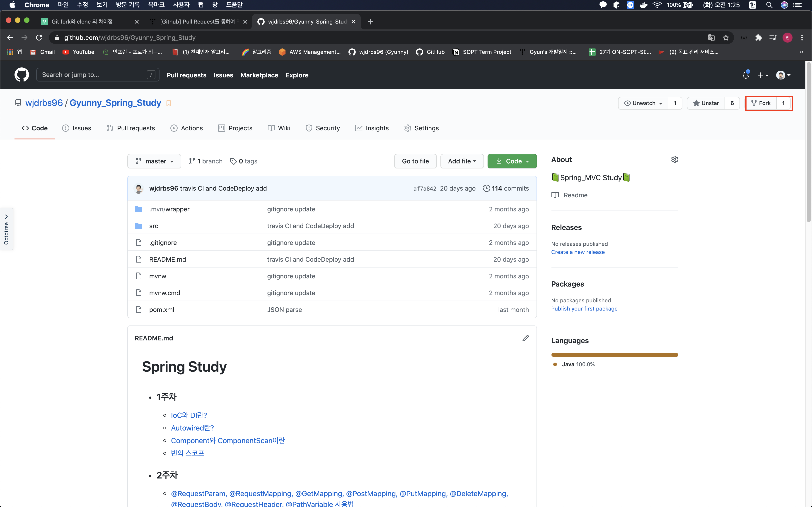The height and width of the screenshot is (507, 812).
Task: Open the master branch dropdown
Action: click(x=154, y=161)
